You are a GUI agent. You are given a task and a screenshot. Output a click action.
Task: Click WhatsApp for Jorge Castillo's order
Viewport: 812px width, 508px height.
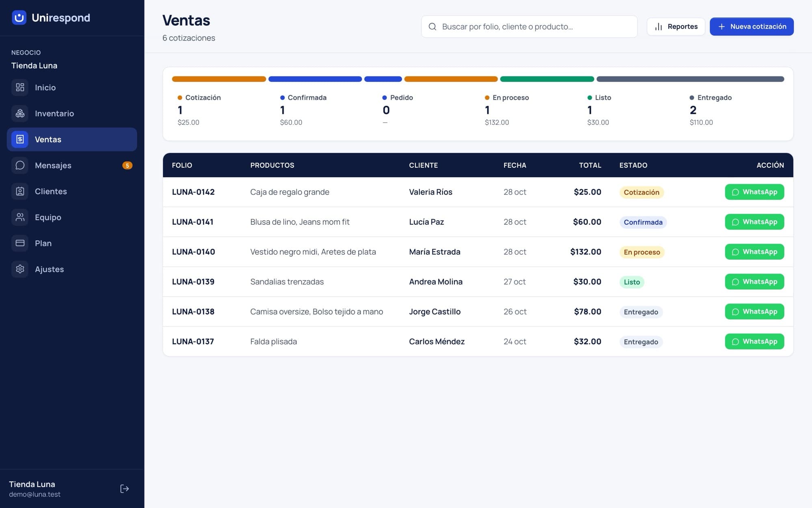click(x=754, y=312)
